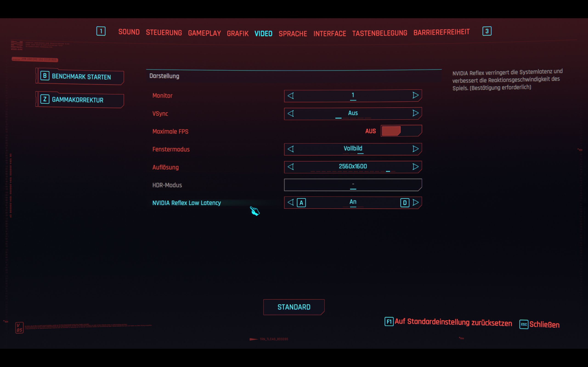Click the D key icon on NVIDIA Reflex
Viewport: 588px width, 367px height.
coord(404,203)
